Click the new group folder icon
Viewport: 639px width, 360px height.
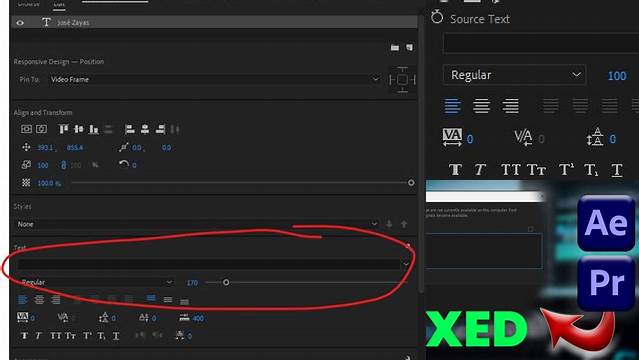click(x=395, y=48)
